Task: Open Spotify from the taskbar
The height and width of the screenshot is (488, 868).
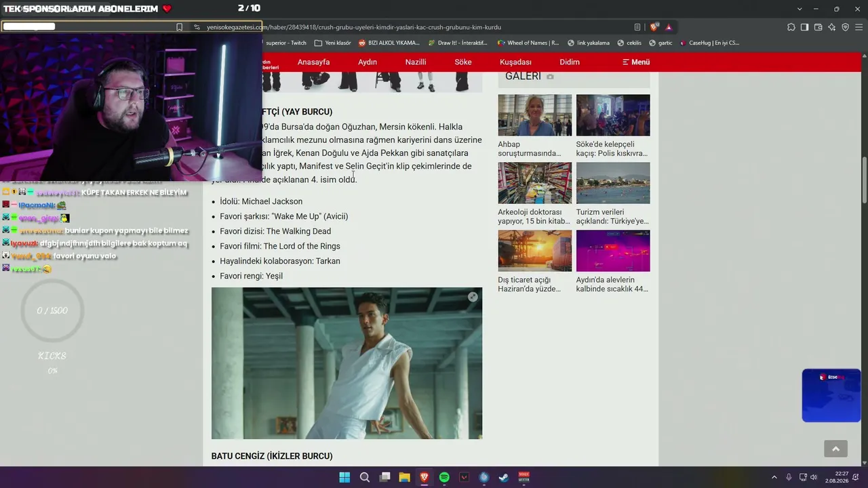Action: click(444, 477)
